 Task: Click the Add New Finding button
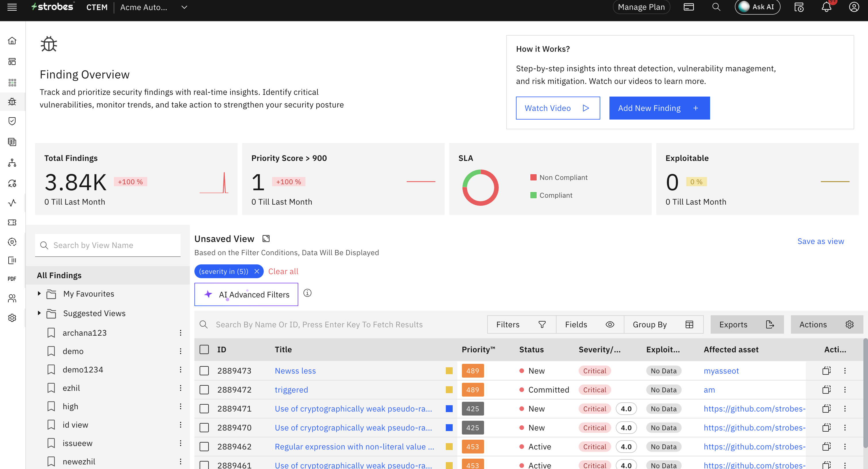click(659, 108)
